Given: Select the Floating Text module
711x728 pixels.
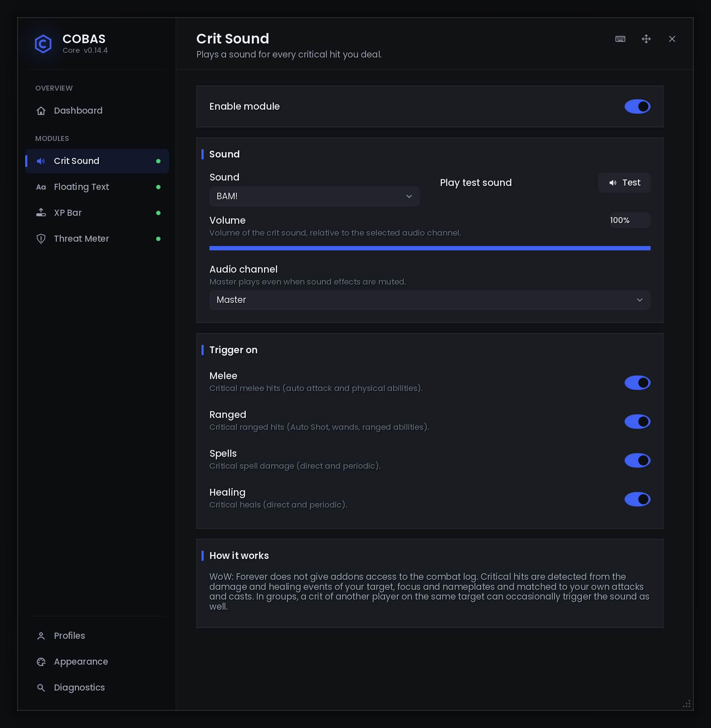Looking at the screenshot, I should pos(97,187).
